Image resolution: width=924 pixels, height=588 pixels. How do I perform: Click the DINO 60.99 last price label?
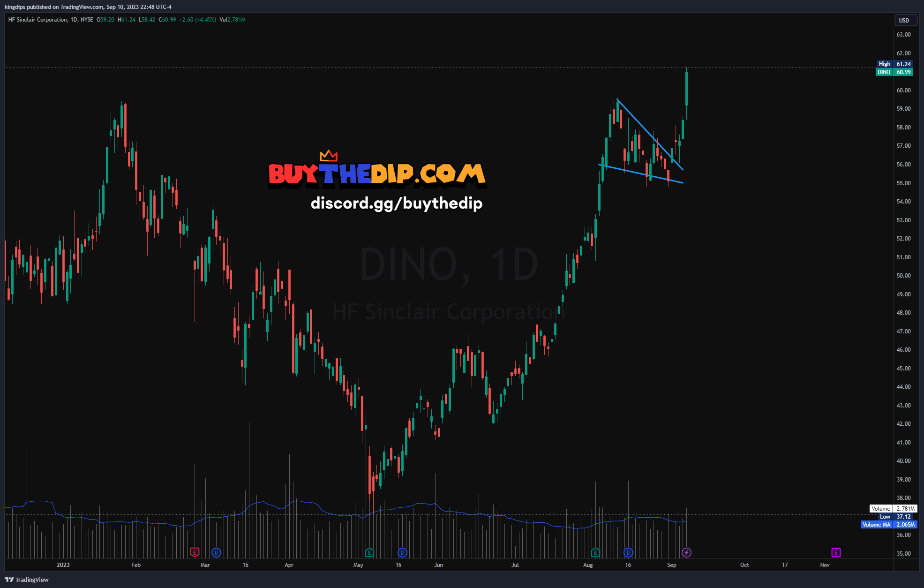click(x=895, y=72)
